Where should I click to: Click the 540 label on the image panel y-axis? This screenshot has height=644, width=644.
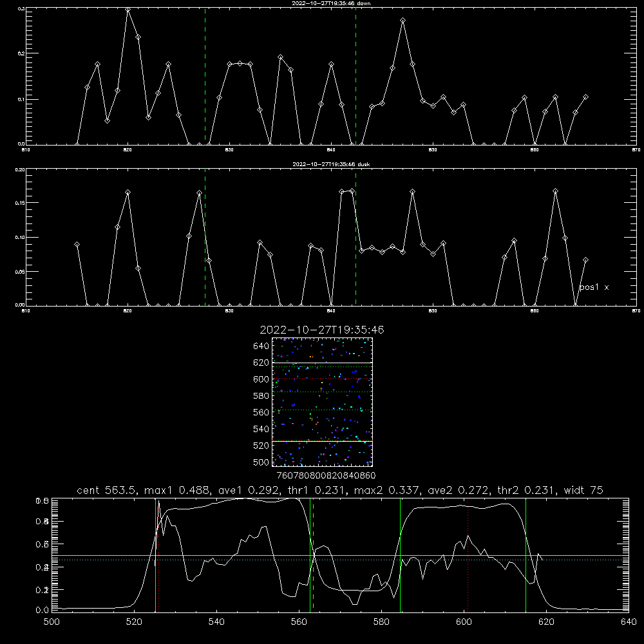[x=261, y=429]
